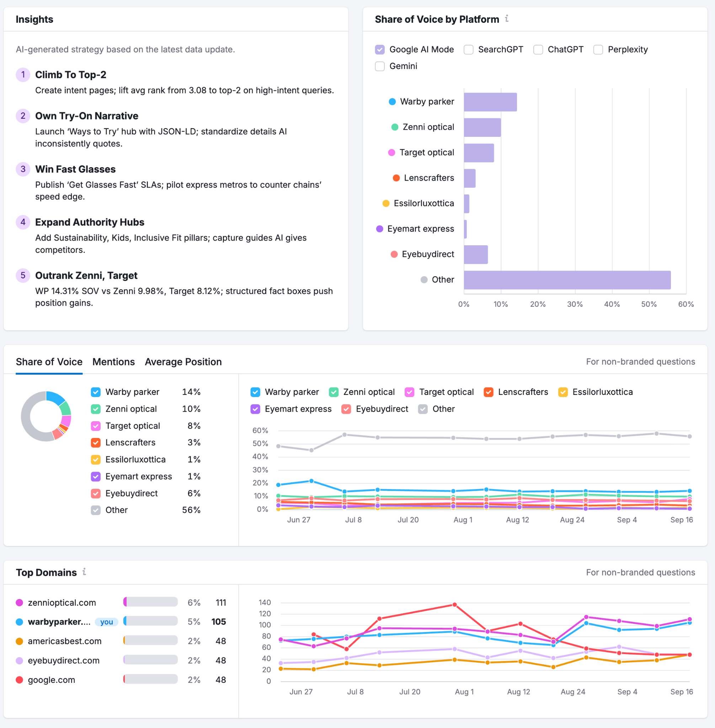Toggle Warby parker checkbox beside donut chart
The width and height of the screenshot is (715, 728).
pyautogui.click(x=96, y=392)
